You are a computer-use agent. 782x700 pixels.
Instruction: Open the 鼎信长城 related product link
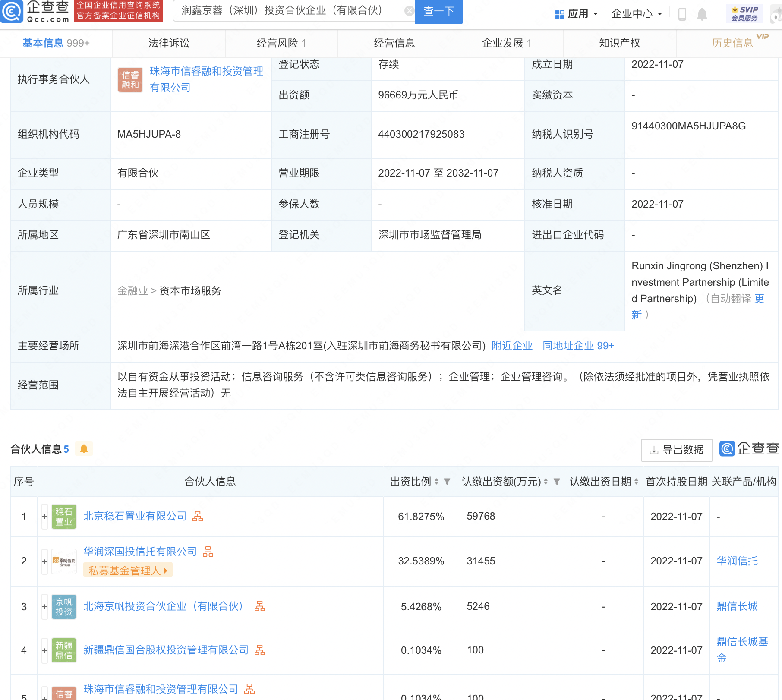click(x=737, y=606)
